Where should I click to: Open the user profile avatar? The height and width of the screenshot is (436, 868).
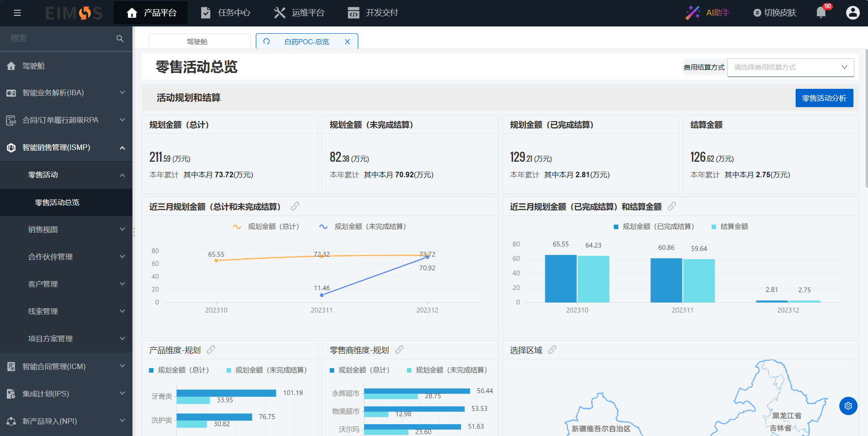click(853, 13)
